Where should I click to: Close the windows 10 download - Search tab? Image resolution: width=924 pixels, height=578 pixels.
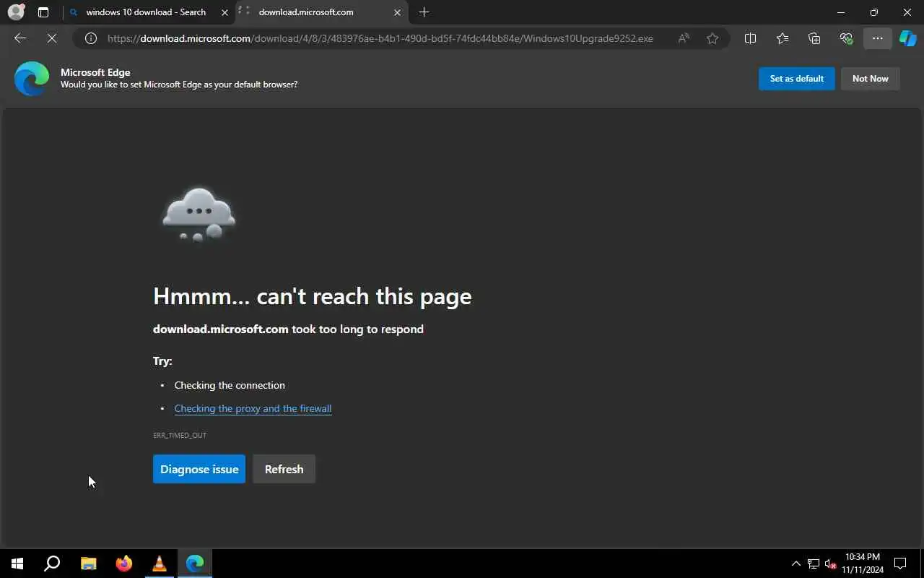point(225,12)
